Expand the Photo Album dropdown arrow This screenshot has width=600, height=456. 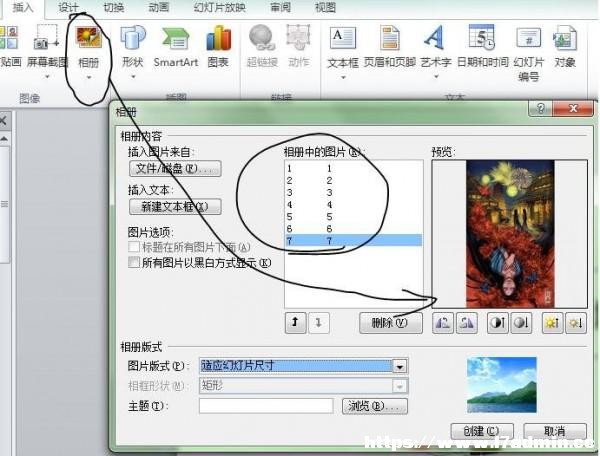coord(89,78)
